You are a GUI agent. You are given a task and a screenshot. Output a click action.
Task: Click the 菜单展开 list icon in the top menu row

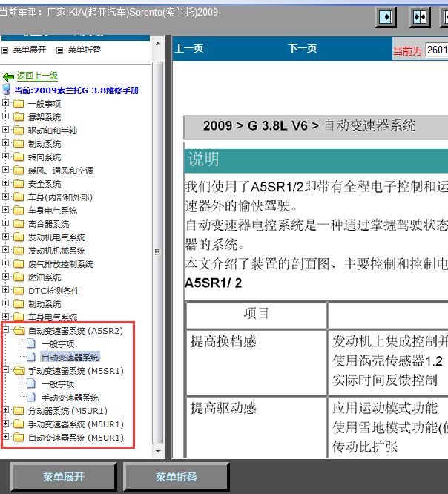[x=5, y=50]
